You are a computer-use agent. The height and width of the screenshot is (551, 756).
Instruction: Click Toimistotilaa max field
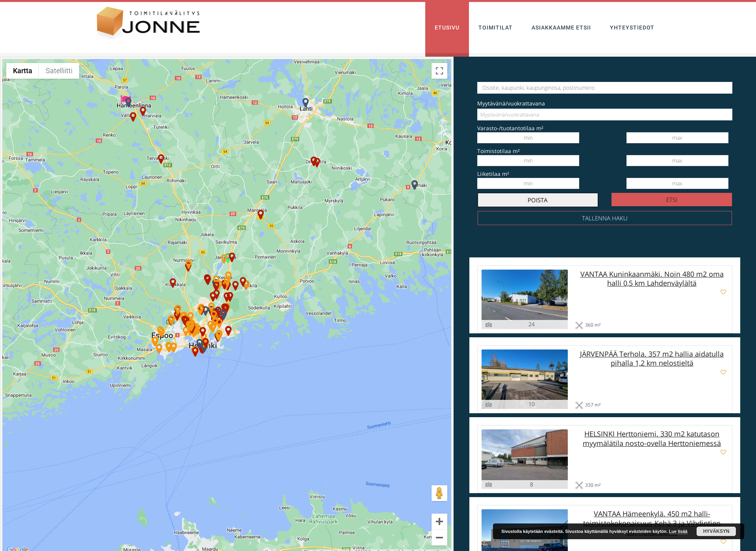pos(677,161)
